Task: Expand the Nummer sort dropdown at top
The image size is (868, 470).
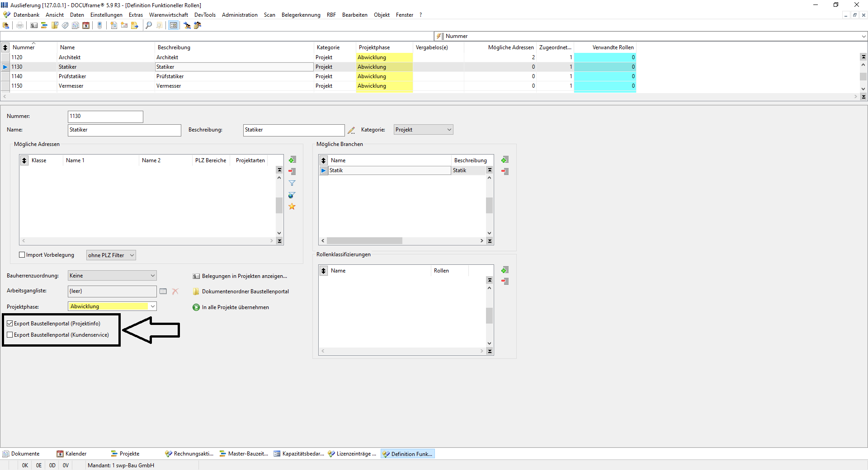Action: [x=863, y=36]
